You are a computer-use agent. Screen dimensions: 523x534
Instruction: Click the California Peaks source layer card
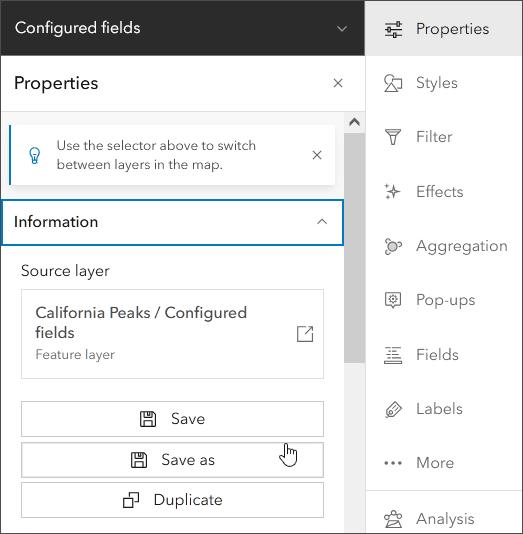[x=172, y=334]
